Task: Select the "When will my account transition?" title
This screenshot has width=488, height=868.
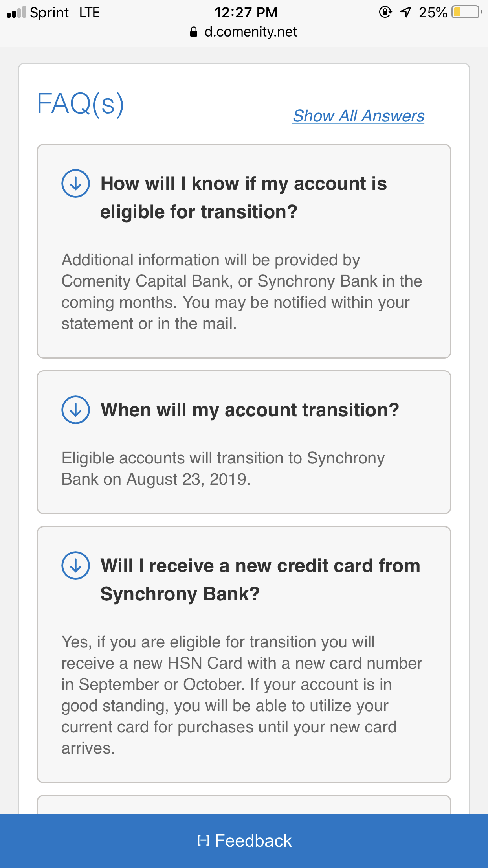Action: pyautogui.click(x=250, y=410)
